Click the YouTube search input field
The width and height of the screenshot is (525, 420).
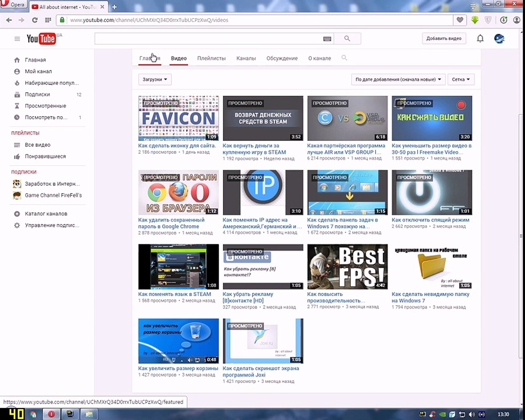208,38
